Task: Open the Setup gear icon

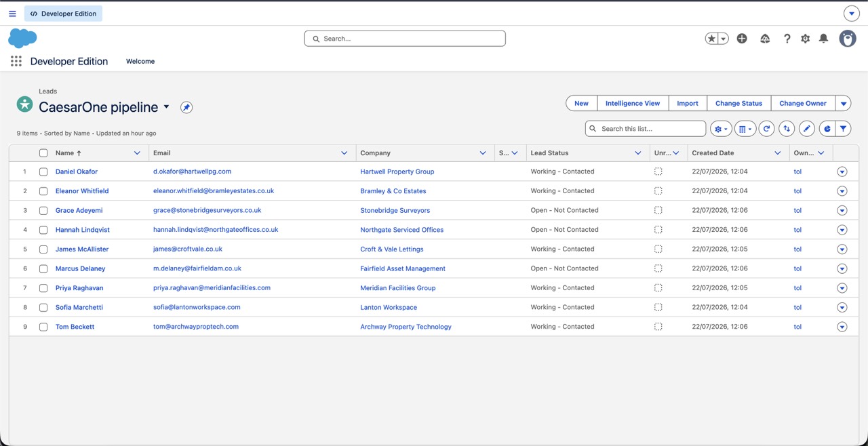Action: pos(805,39)
